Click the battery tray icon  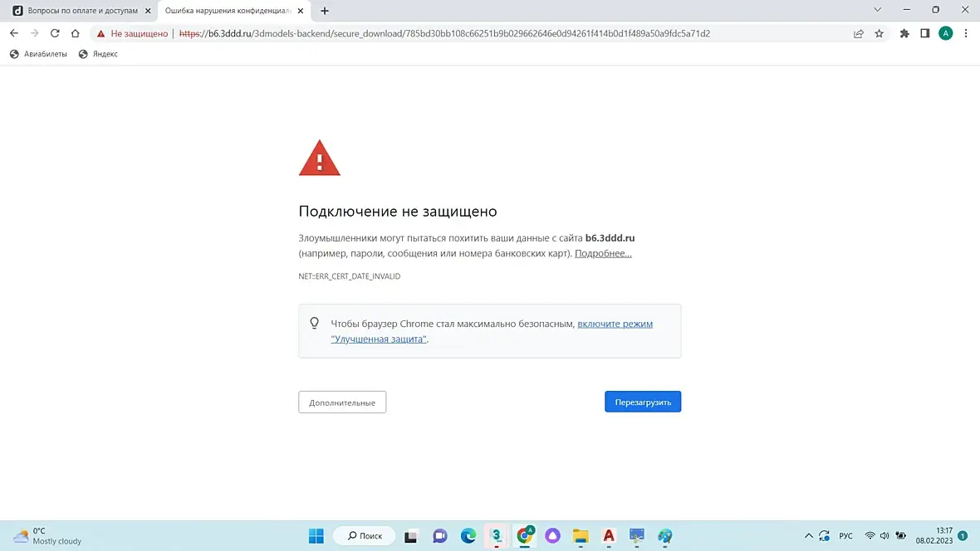900,536
